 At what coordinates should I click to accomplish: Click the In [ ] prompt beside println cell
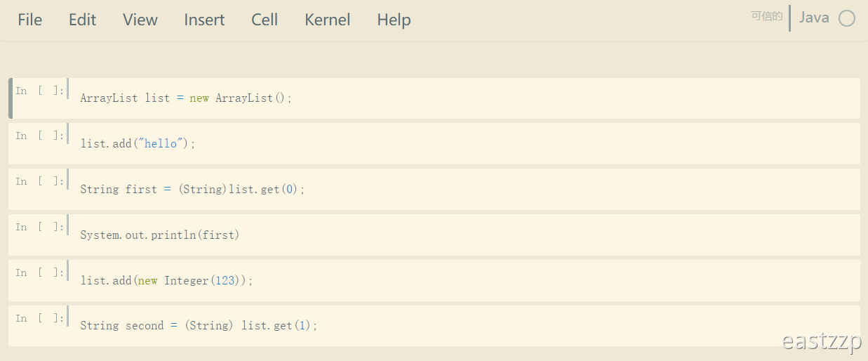point(40,227)
